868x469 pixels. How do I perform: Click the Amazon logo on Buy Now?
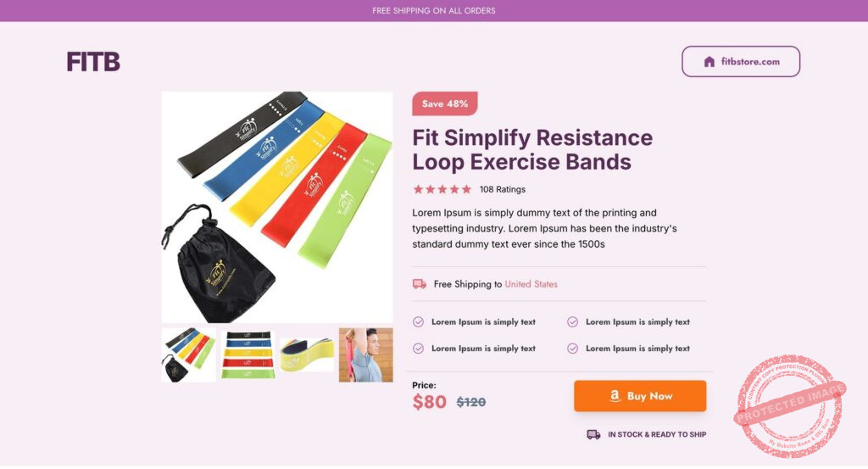pos(615,396)
